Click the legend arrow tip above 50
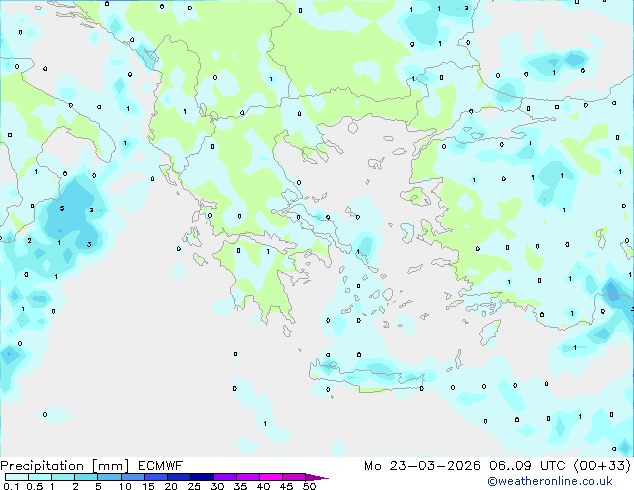The width and height of the screenshot is (634, 490). (317, 477)
